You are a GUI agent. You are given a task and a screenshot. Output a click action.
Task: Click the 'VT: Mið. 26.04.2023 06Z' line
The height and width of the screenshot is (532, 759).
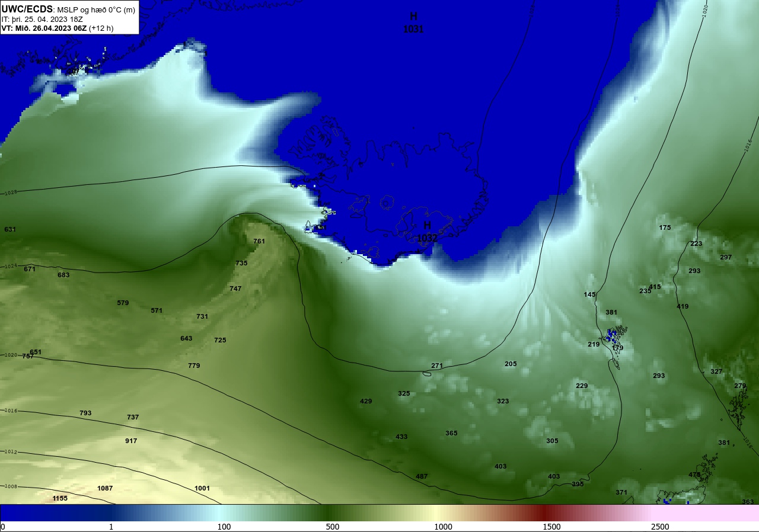44,28
